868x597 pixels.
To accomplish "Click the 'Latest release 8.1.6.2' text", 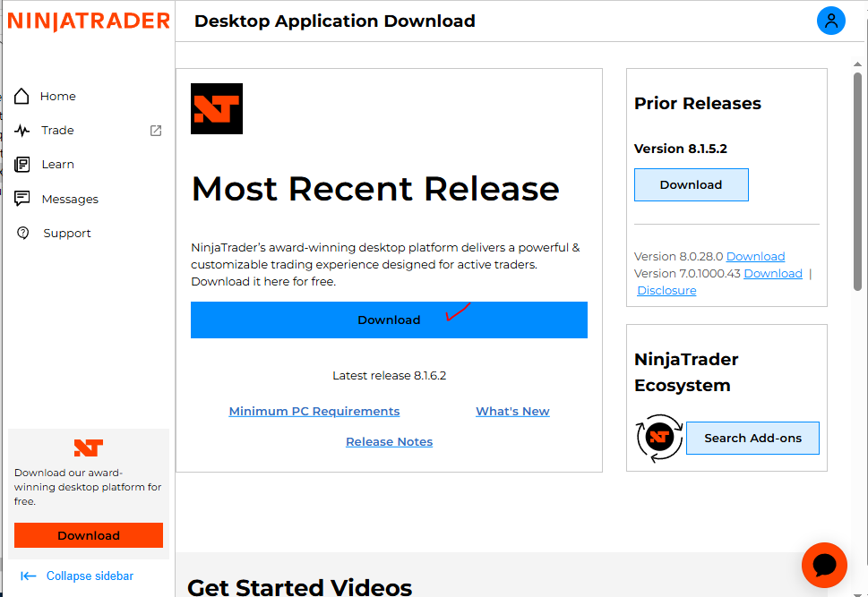I will [x=389, y=376].
